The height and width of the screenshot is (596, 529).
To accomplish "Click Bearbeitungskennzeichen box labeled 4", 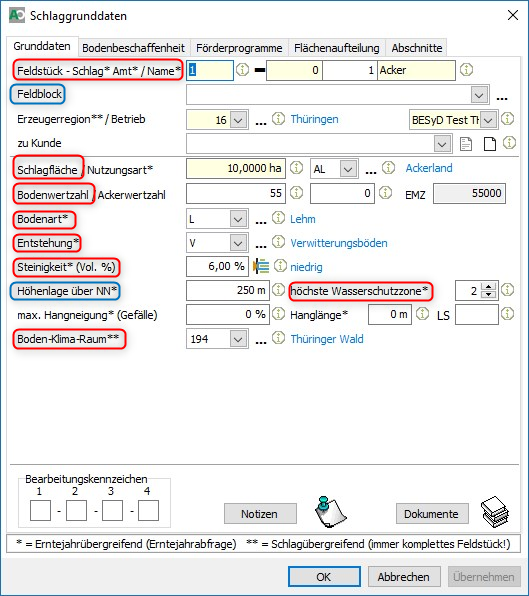I will [x=148, y=510].
